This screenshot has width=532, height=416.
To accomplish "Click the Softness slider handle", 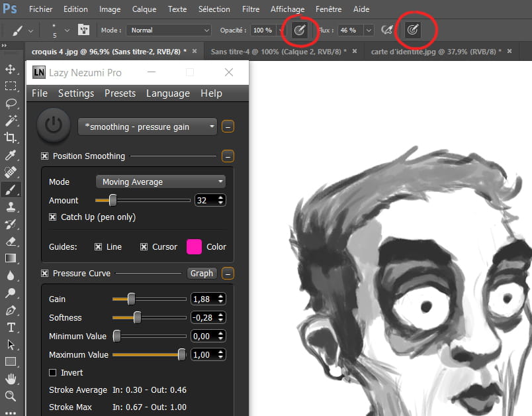I will point(137,317).
